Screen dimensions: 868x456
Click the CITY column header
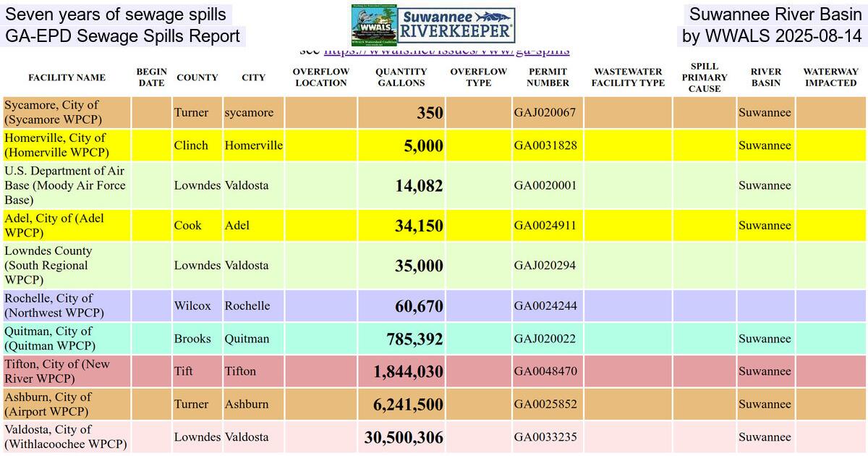click(x=253, y=77)
